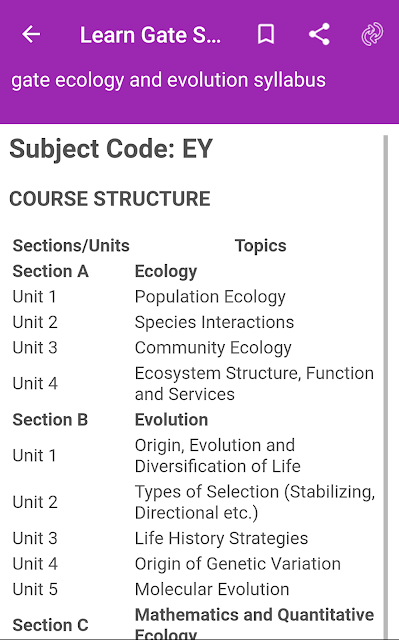Tap the gate ecology and evolution syllabus heading
The image size is (399, 640).
click(168, 80)
